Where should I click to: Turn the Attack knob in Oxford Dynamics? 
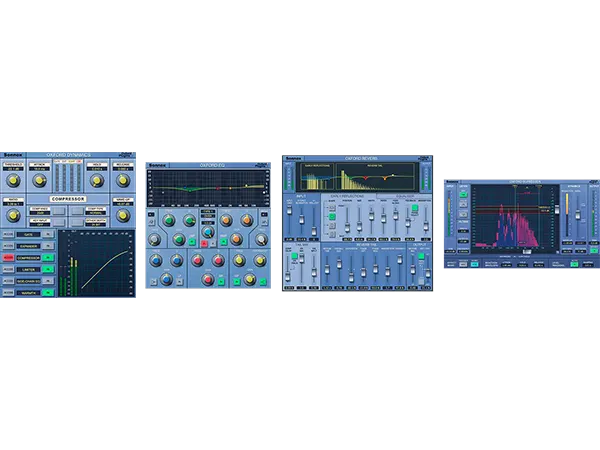(39, 180)
